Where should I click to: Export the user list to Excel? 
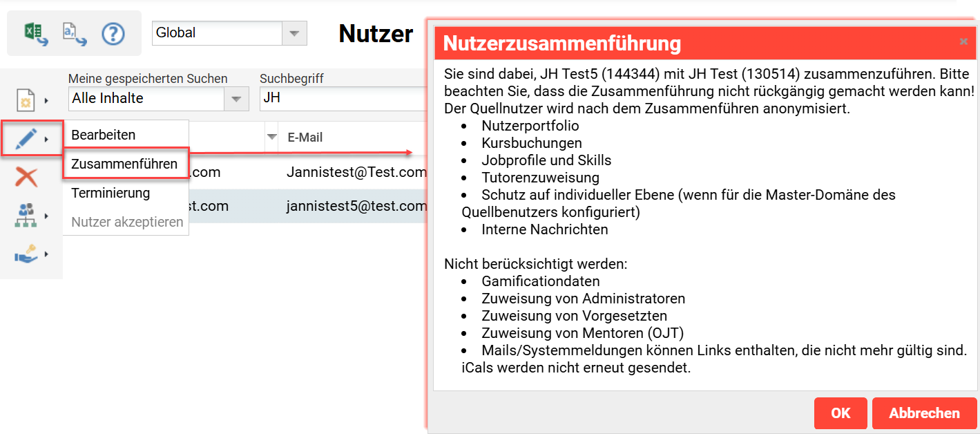[x=36, y=33]
